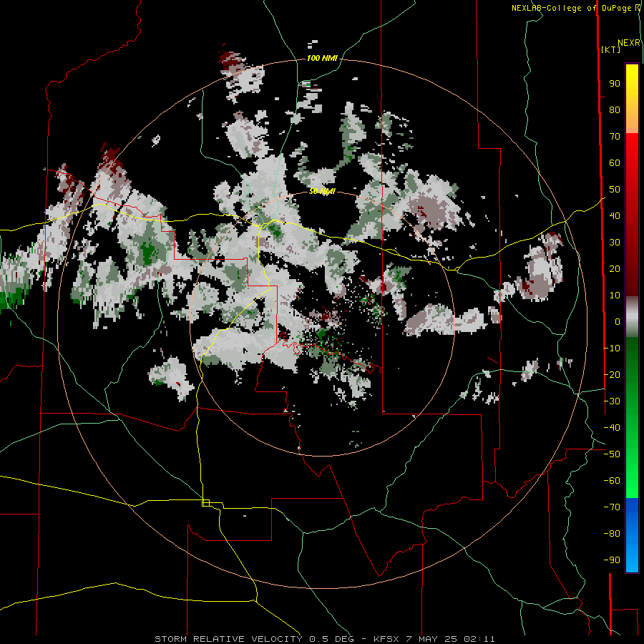644x644 pixels.
Task: Click the "100 NMI" range ring label
Action: [322, 59]
